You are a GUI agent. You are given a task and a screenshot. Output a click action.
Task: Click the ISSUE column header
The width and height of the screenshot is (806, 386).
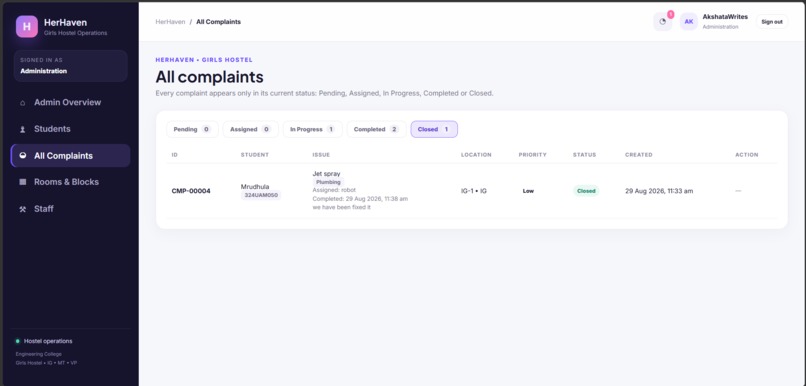point(321,155)
